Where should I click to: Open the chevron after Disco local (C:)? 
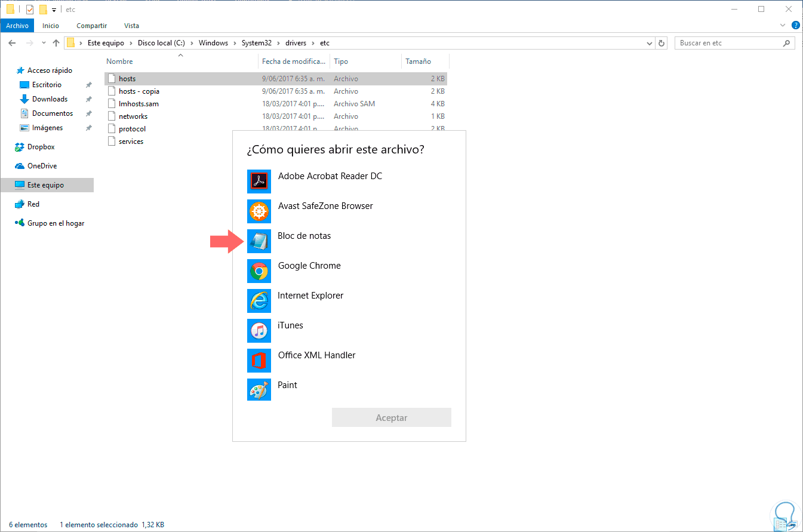tap(193, 43)
